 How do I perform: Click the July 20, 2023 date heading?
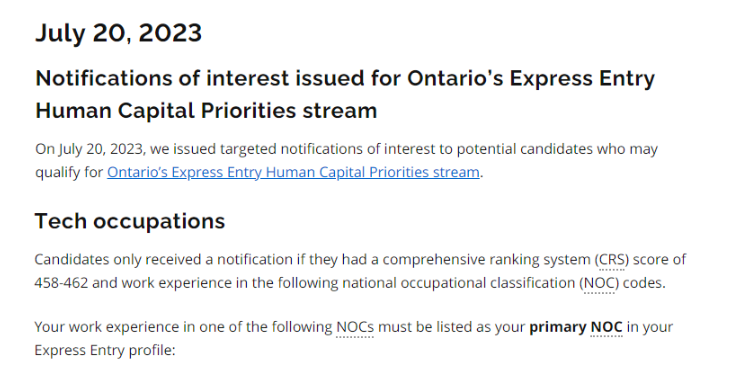[119, 33]
